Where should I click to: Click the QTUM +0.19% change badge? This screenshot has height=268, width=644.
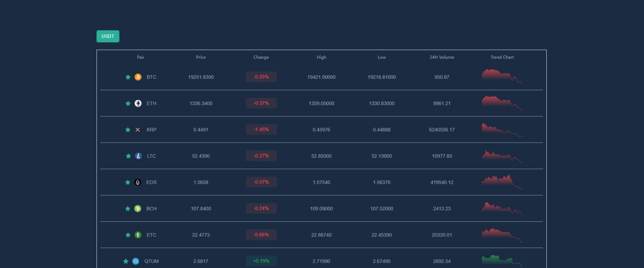tap(261, 261)
